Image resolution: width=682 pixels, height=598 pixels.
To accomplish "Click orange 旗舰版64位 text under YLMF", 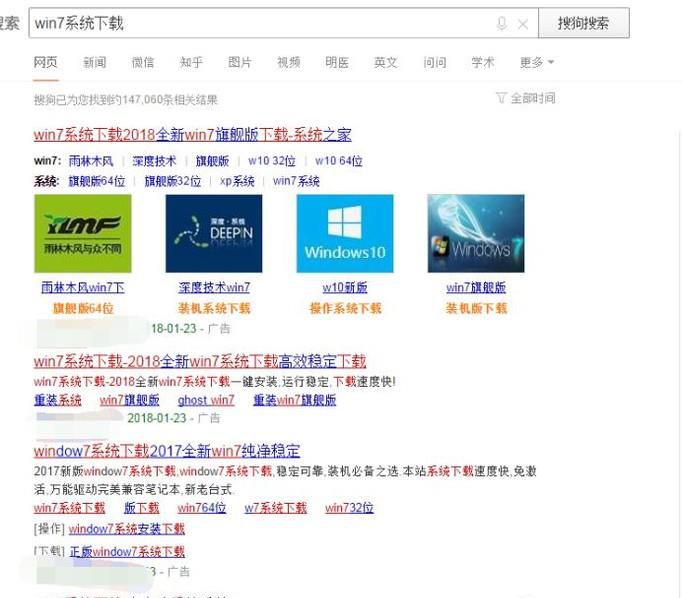I will point(83,309).
